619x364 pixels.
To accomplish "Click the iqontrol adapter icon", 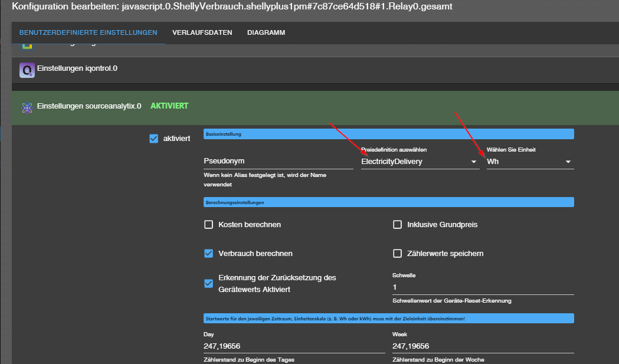I will pos(27,70).
